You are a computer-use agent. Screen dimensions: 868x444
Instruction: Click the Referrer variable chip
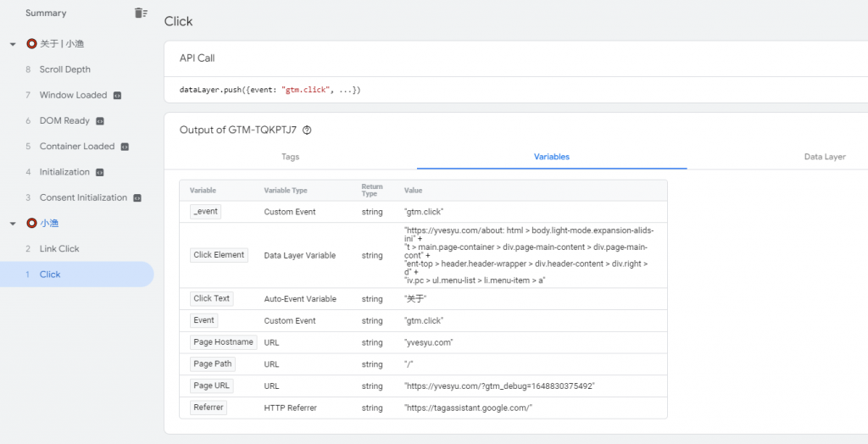(x=209, y=408)
